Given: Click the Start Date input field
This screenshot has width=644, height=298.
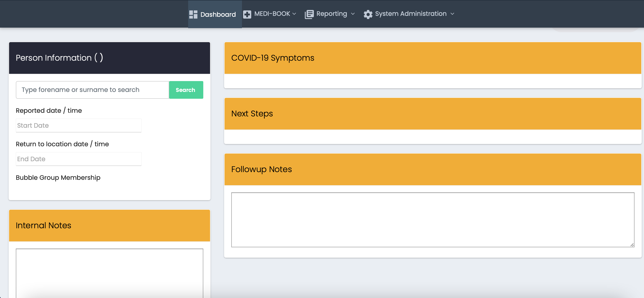Looking at the screenshot, I should pos(78,125).
